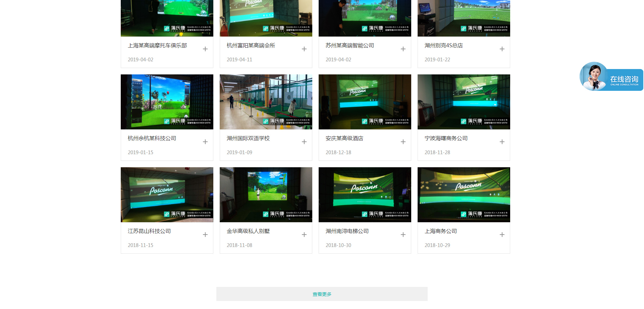Open plus icon for 金华高级私人别墅
Image resolution: width=644 pixels, height=309 pixels.
(x=304, y=235)
